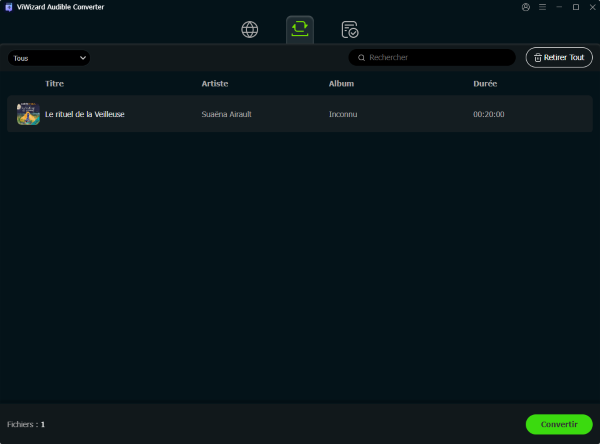Click artist Suaëna Airault
The height and width of the screenshot is (444, 600).
click(227, 114)
